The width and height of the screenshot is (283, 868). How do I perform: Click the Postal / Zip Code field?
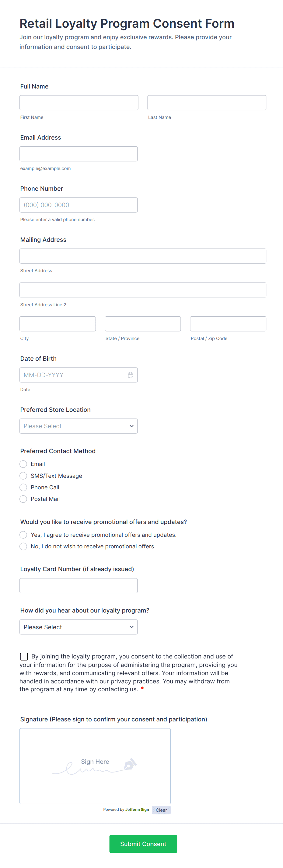click(228, 324)
